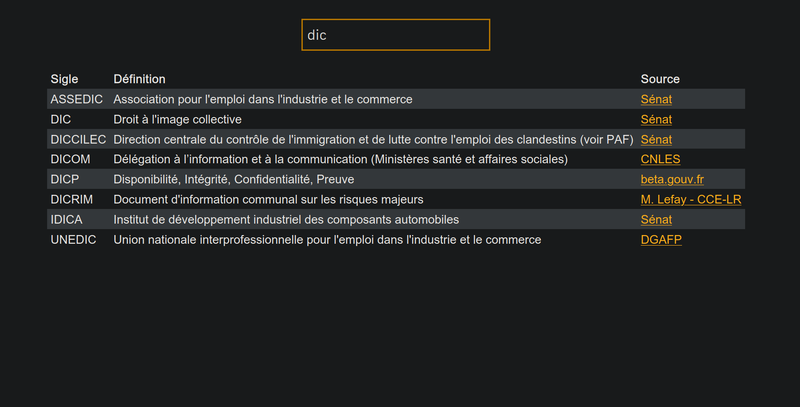Open the DGAFP source link

pyautogui.click(x=661, y=239)
